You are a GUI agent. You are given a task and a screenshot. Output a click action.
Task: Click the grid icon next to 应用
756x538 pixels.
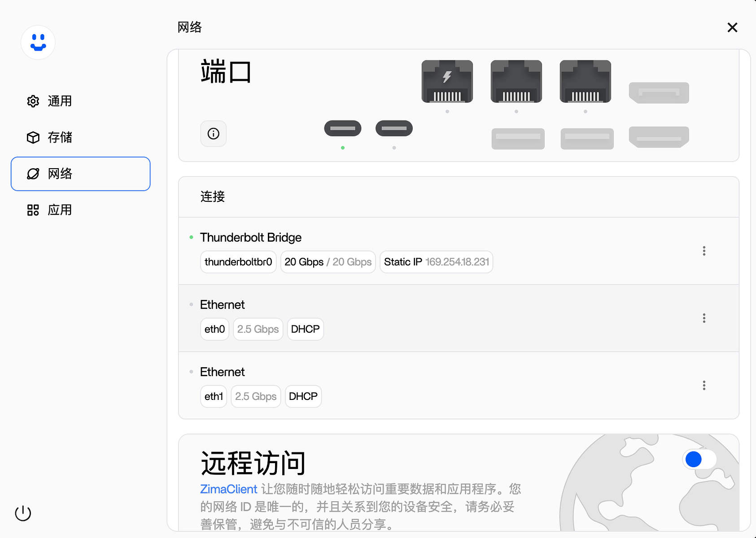(33, 210)
